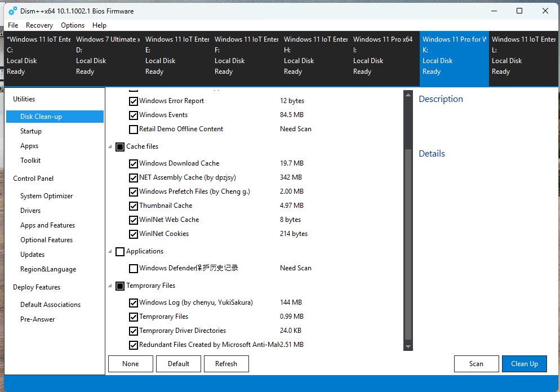
Task: Open Startup in the sidebar
Action: pos(31,131)
